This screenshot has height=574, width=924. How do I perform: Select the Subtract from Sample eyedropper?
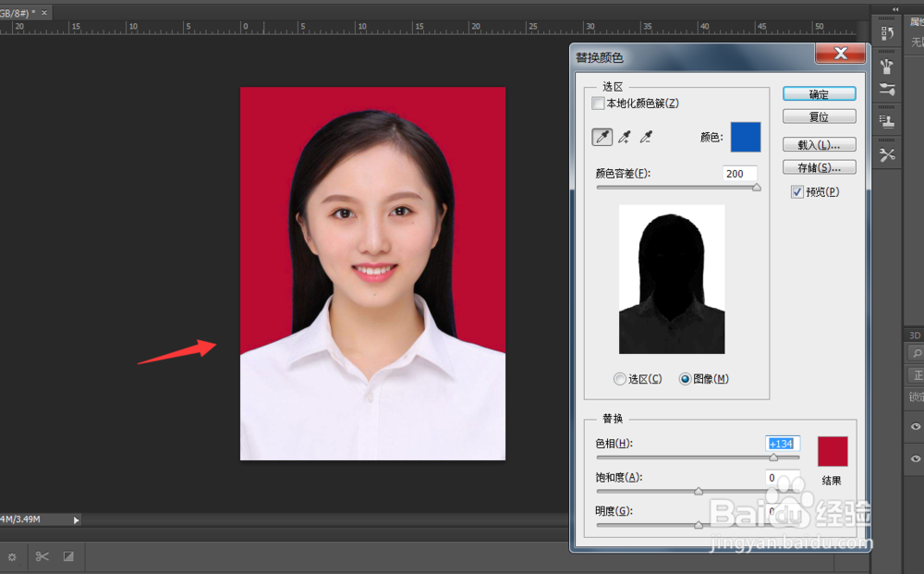pyautogui.click(x=646, y=137)
